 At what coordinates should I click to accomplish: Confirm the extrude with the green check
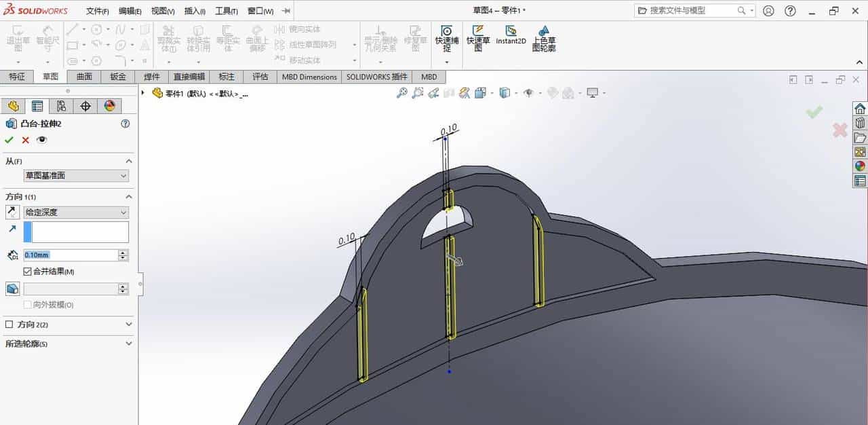pyautogui.click(x=9, y=139)
